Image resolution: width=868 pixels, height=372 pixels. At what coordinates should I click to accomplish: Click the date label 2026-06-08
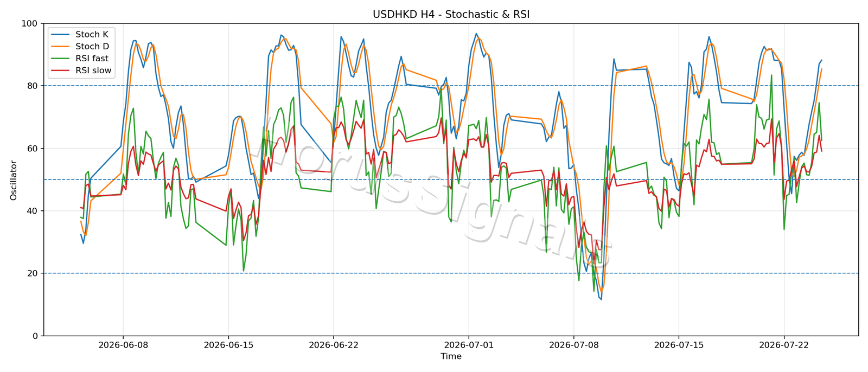123,345
